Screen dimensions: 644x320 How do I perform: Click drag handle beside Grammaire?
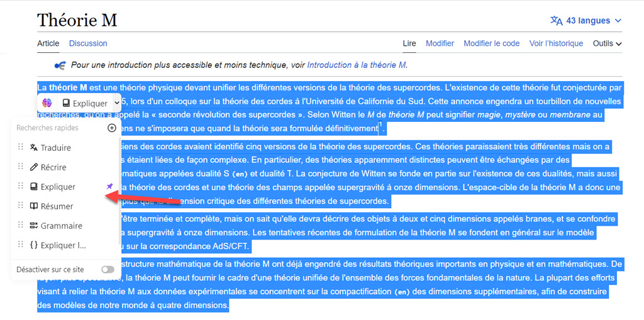point(21,225)
